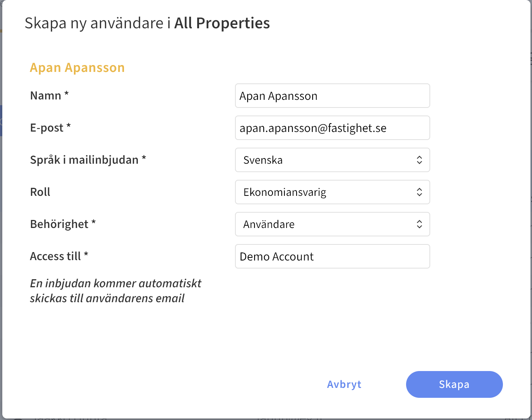This screenshot has width=532, height=420.
Task: Click the E-post * label
Action: [51, 127]
